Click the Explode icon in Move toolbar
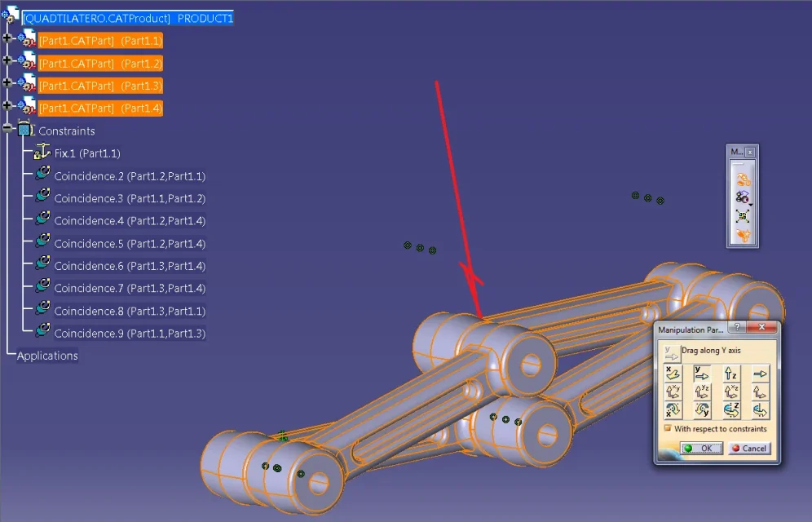 [743, 216]
